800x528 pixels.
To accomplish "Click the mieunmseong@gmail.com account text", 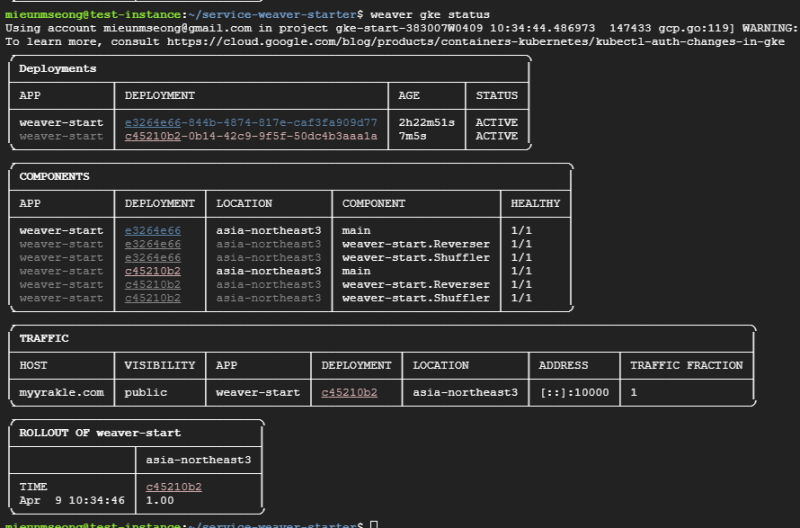I will [170, 29].
